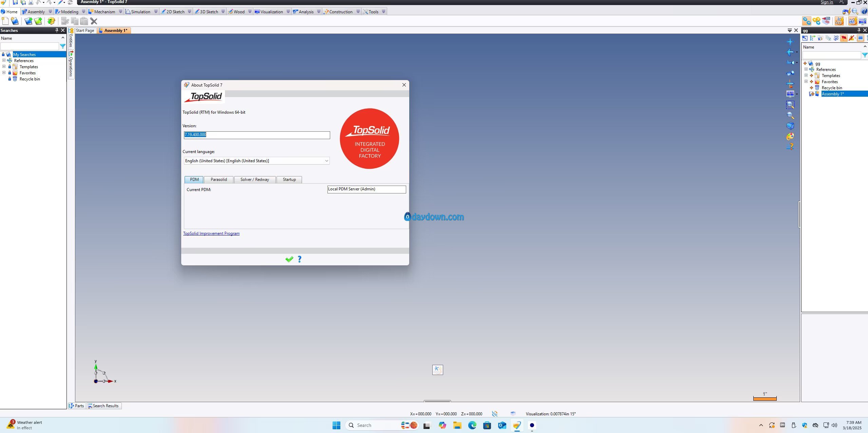Click the filter funnel in the gg panel
Image resolution: width=868 pixels, height=433 pixels.
pos(865,55)
